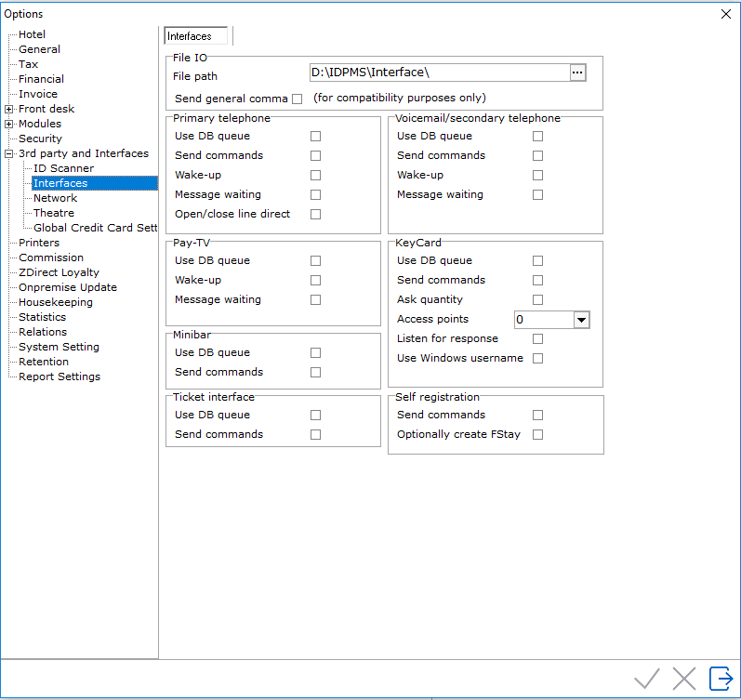The height and width of the screenshot is (700, 741).
Task: Click the green checkmark confirm icon
Action: click(647, 679)
